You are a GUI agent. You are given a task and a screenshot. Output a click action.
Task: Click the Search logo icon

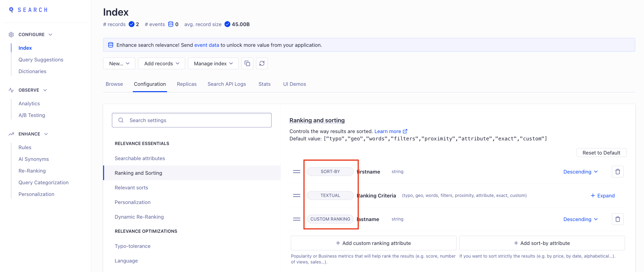coord(11,10)
